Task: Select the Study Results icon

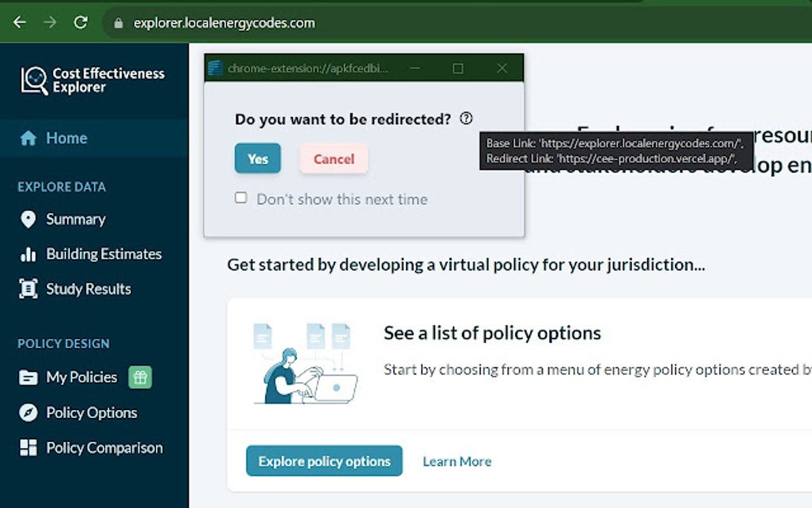Action: point(29,288)
